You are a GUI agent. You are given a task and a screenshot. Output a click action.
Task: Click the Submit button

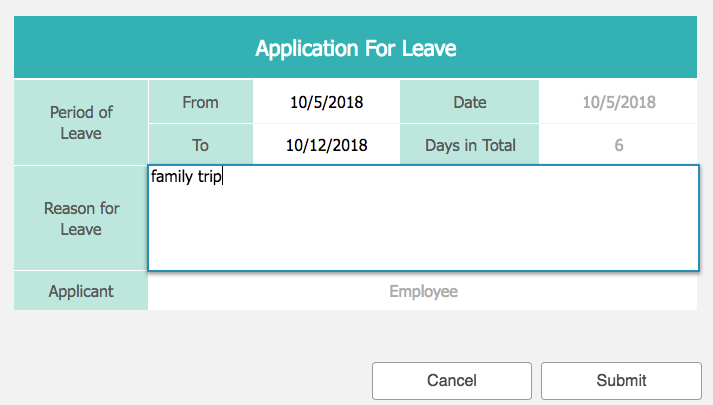point(621,380)
